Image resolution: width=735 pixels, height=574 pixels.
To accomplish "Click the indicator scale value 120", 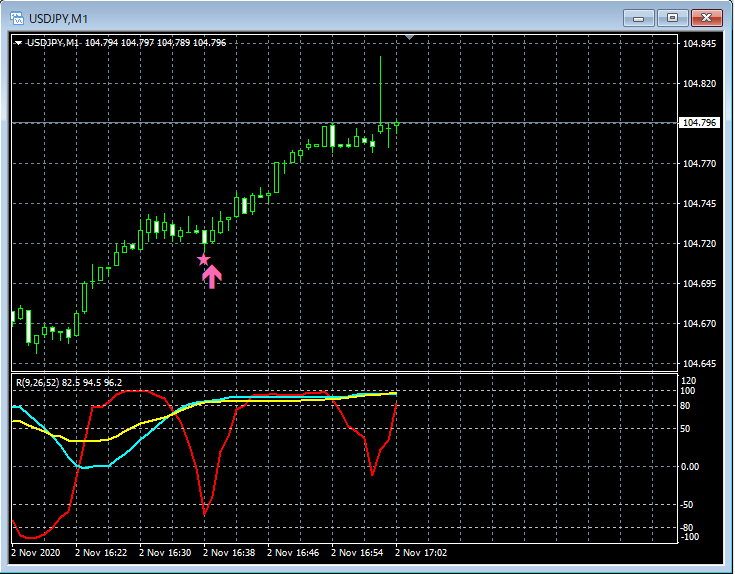I will (688, 380).
